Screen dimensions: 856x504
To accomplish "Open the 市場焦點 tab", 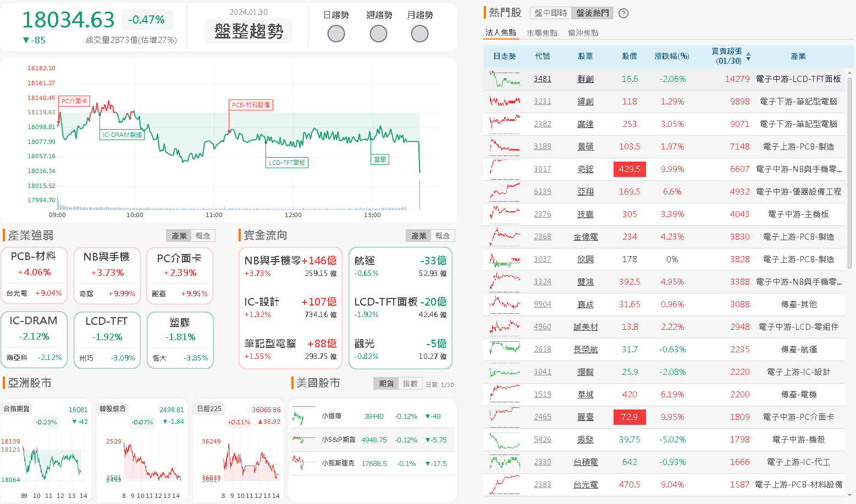I will tap(542, 33).
